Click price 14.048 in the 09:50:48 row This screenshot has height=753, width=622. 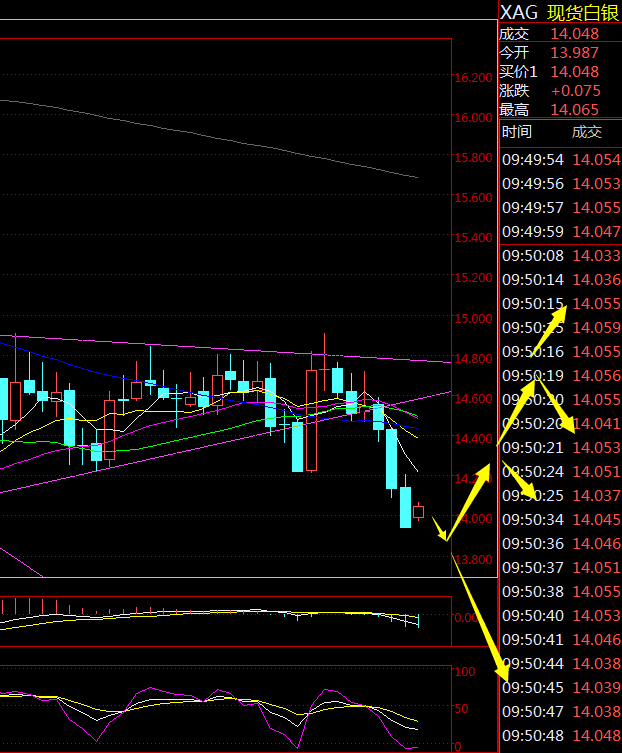pyautogui.click(x=597, y=736)
